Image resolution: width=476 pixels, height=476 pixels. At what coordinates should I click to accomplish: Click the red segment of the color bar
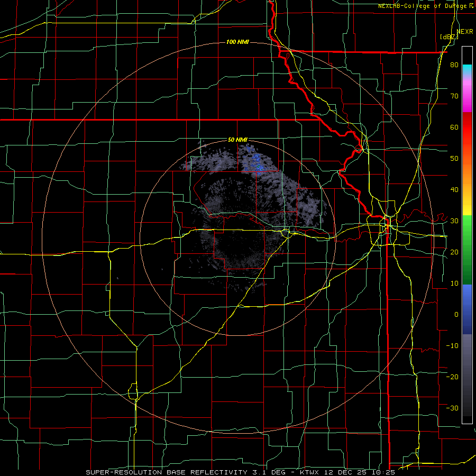click(467, 128)
